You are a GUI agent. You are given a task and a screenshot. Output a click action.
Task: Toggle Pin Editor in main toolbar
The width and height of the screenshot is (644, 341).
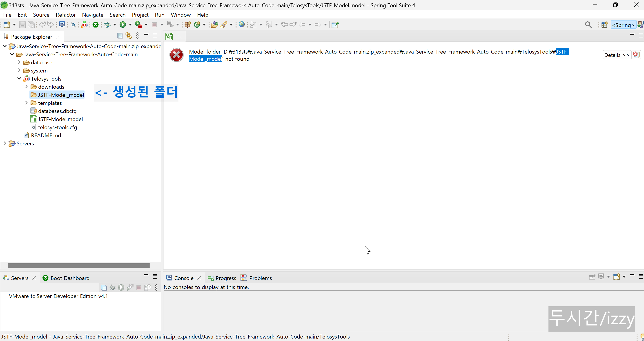point(335,25)
